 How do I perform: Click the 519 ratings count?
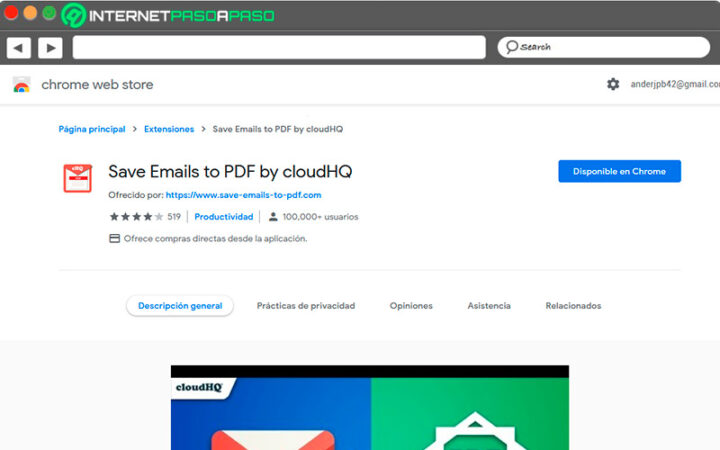point(174,217)
